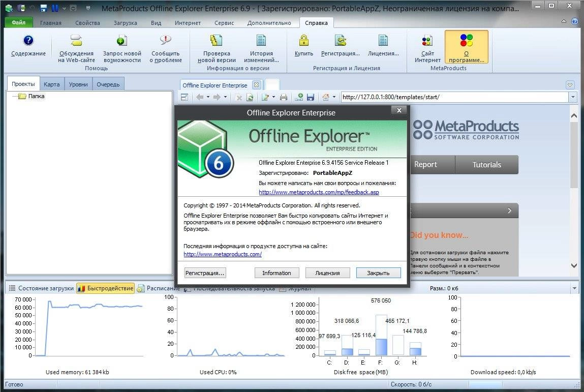
Task: Click the Купить padlock icon
Action: 304,40
